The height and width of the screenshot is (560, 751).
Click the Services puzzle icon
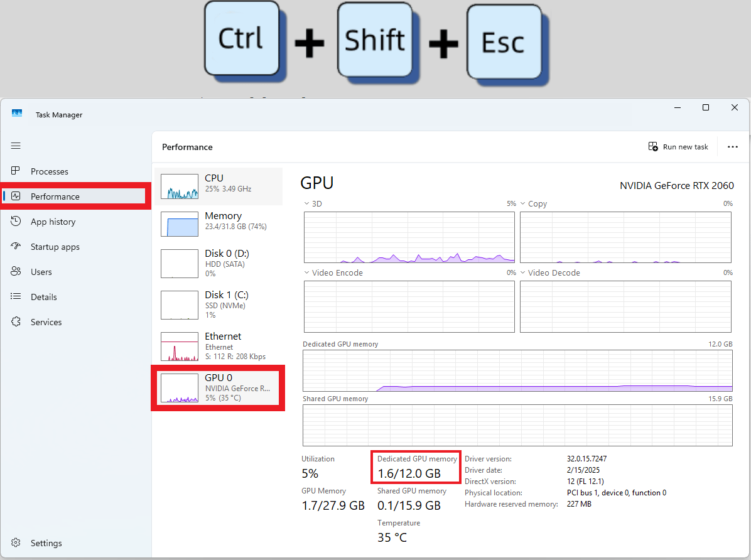click(16, 321)
